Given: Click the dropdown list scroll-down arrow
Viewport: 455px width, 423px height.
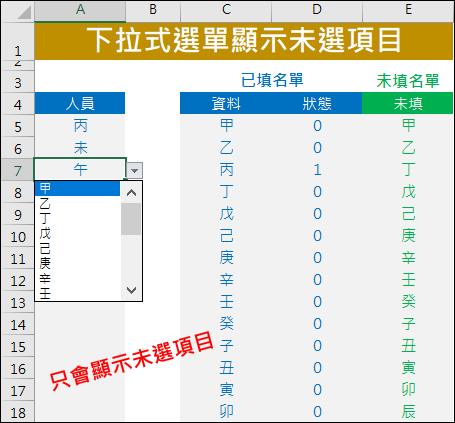Looking at the screenshot, I should click(x=131, y=290).
